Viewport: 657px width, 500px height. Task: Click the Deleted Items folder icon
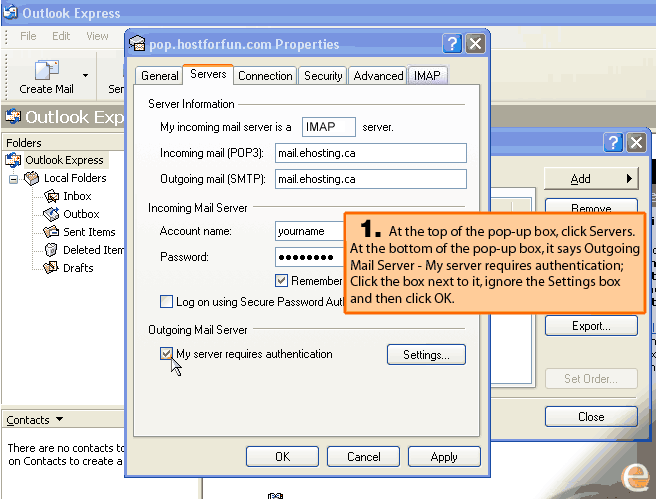click(51, 250)
